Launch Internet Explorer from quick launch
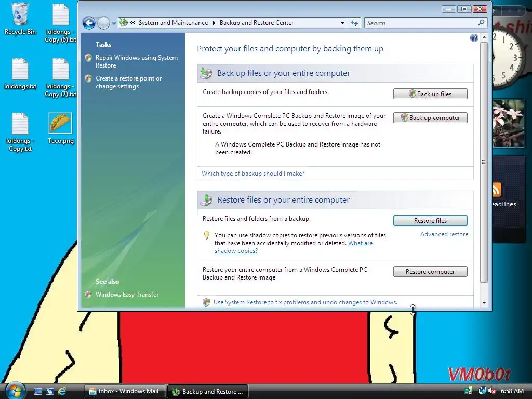Viewport: 532px width, 399px height. 62,392
